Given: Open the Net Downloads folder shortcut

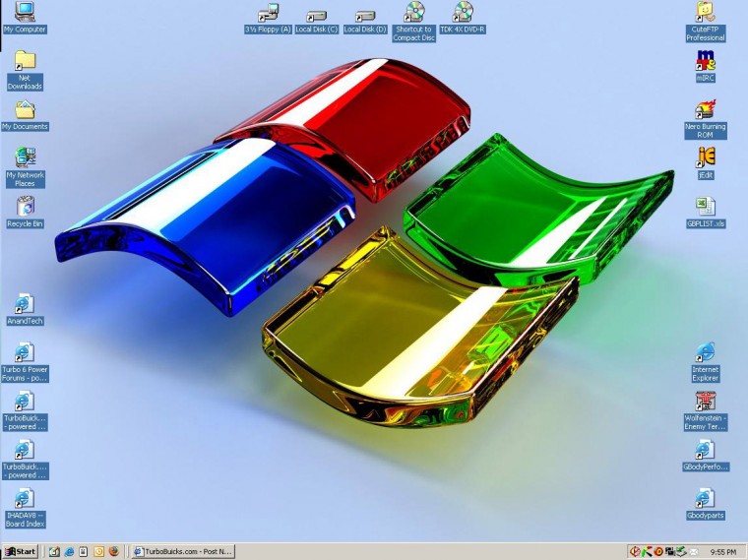Looking at the screenshot, I should tap(25, 71).
